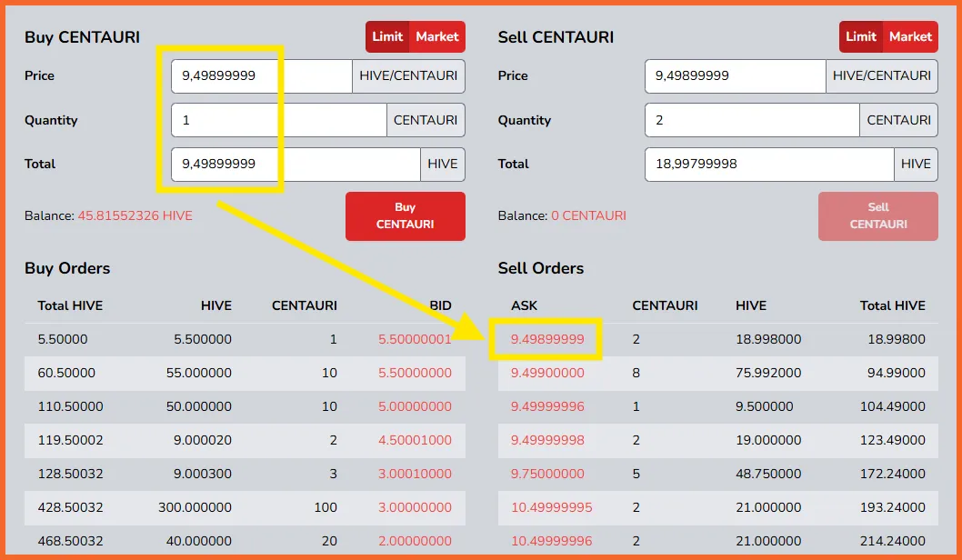
Task: Click the Buy panel Quantity input field
Action: point(279,120)
